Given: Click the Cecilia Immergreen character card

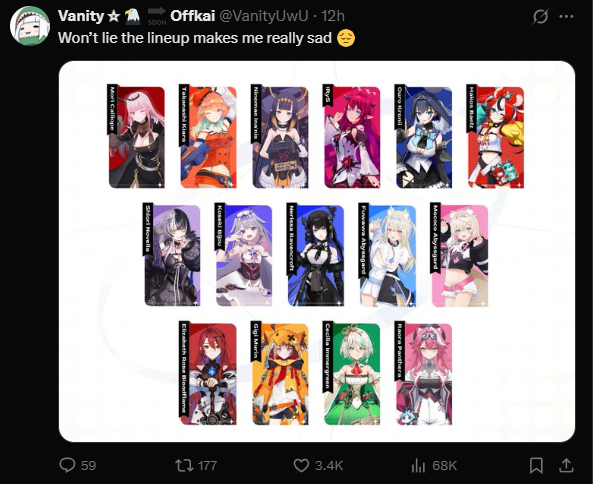Looking at the screenshot, I should point(351,373).
